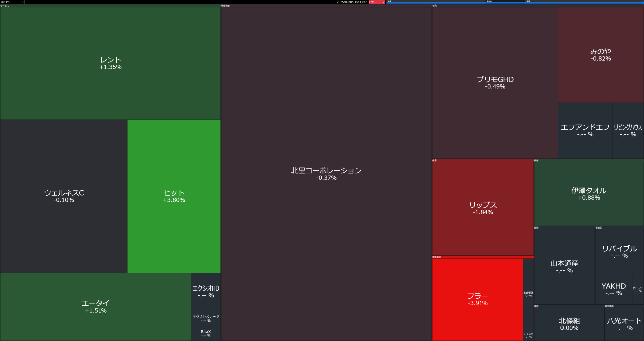Screen dimensions: 644x341
Task: Select the 化学 sector header
Action: [483, 161]
